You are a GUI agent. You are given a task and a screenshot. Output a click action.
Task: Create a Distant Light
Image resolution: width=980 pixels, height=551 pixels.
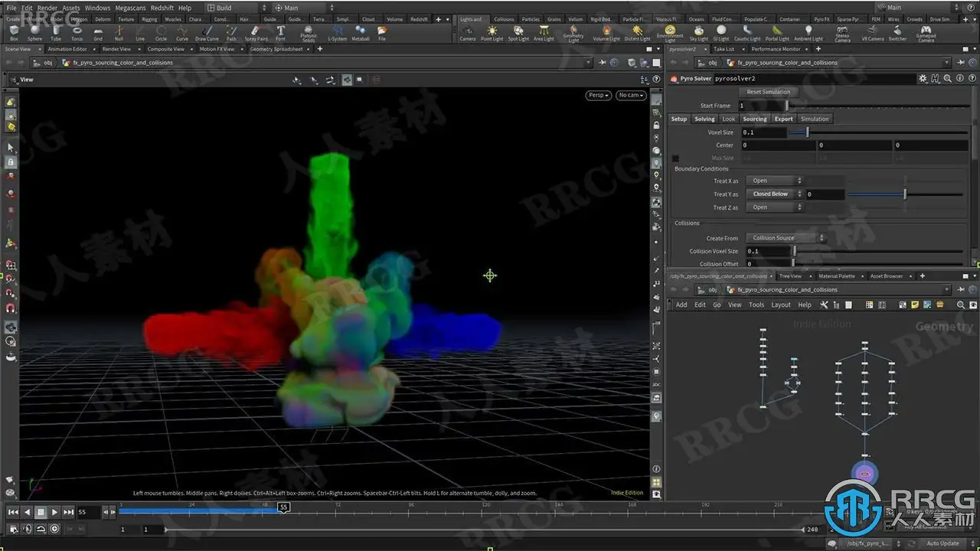click(637, 33)
